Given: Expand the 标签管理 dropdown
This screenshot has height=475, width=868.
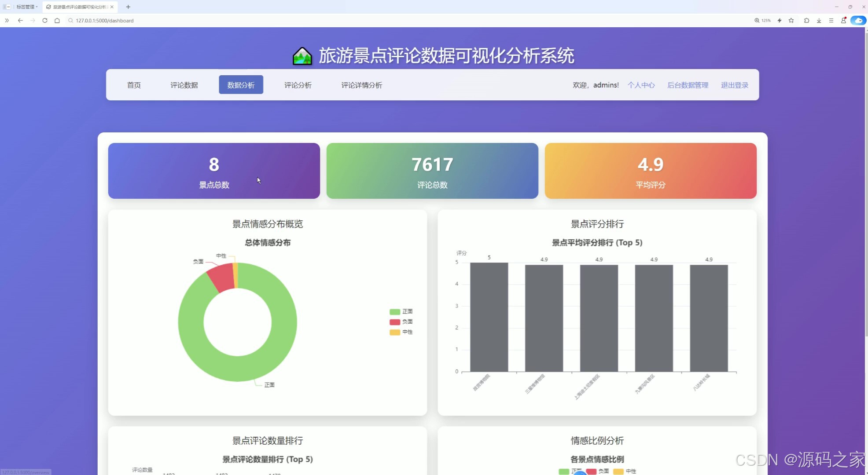Looking at the screenshot, I should point(25,7).
